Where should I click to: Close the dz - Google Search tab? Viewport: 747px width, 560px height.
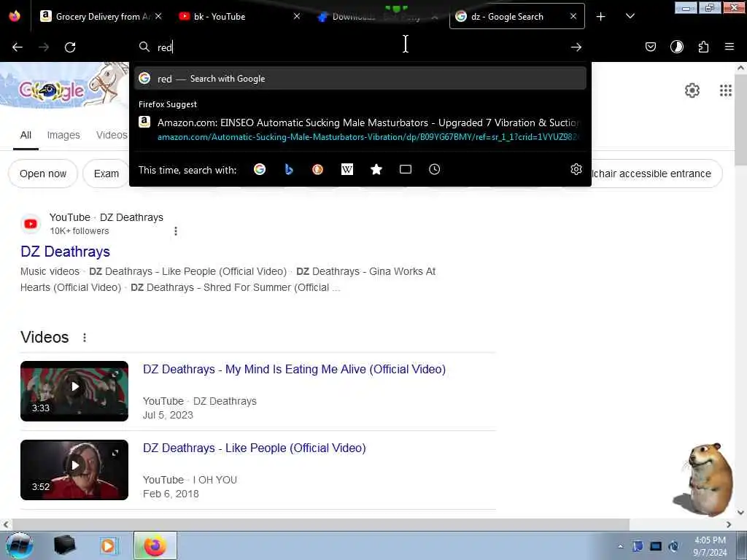point(573,16)
